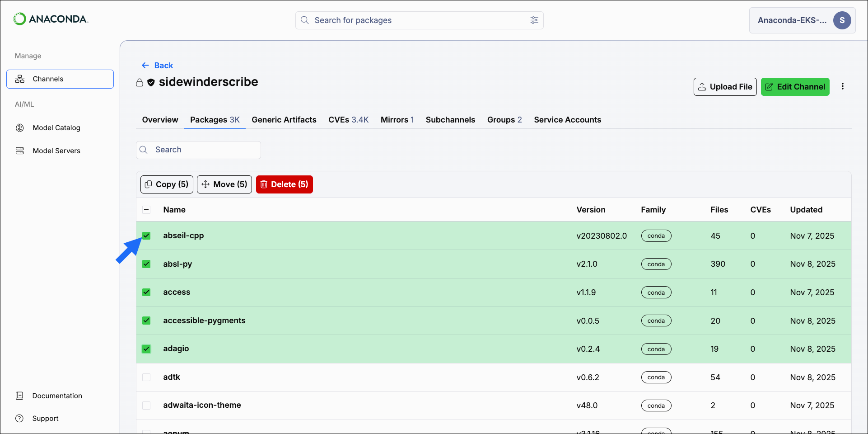Click the Family column header
868x434 pixels.
[653, 210]
